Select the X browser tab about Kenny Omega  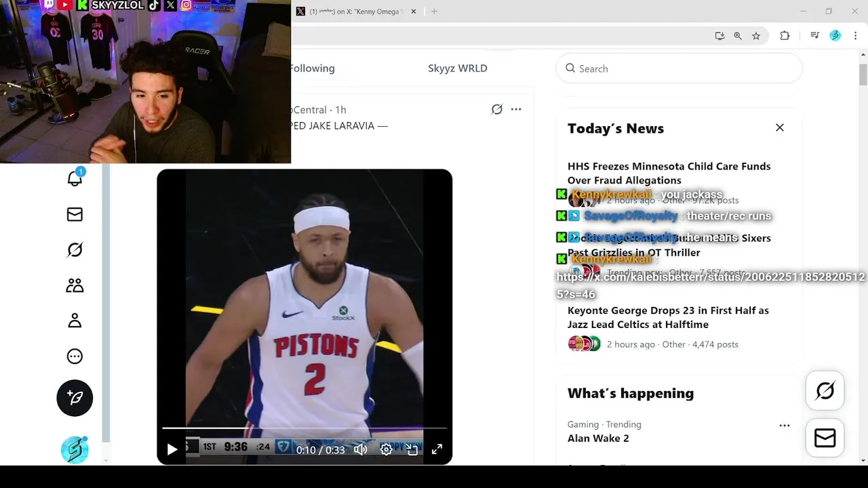[x=357, y=12]
